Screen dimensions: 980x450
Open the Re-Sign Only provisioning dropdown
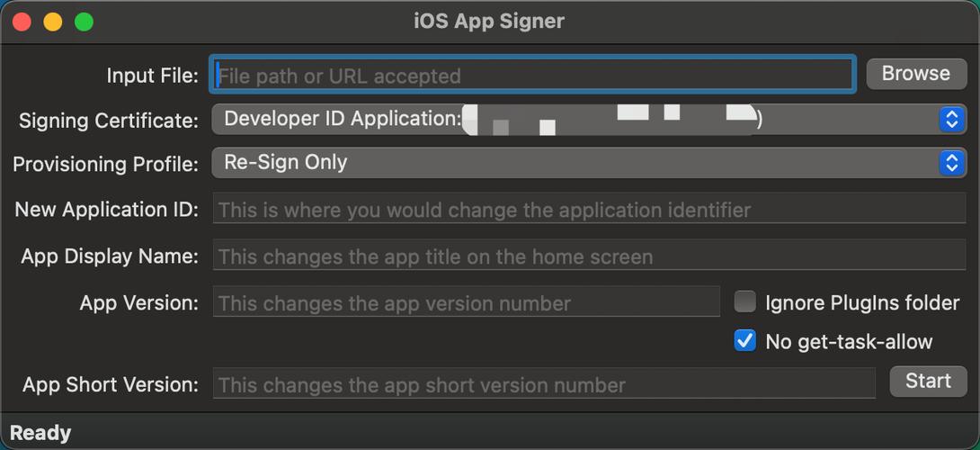click(590, 163)
